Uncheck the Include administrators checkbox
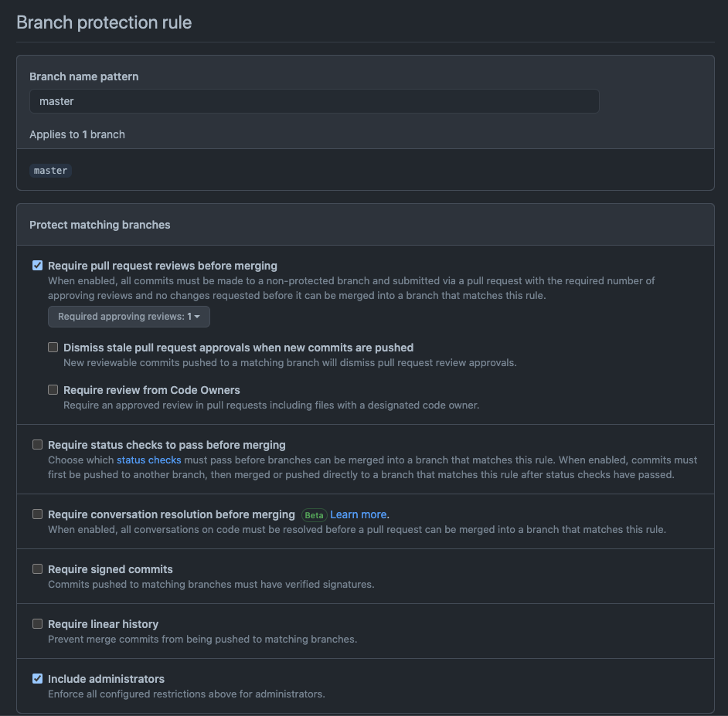 pos(38,678)
